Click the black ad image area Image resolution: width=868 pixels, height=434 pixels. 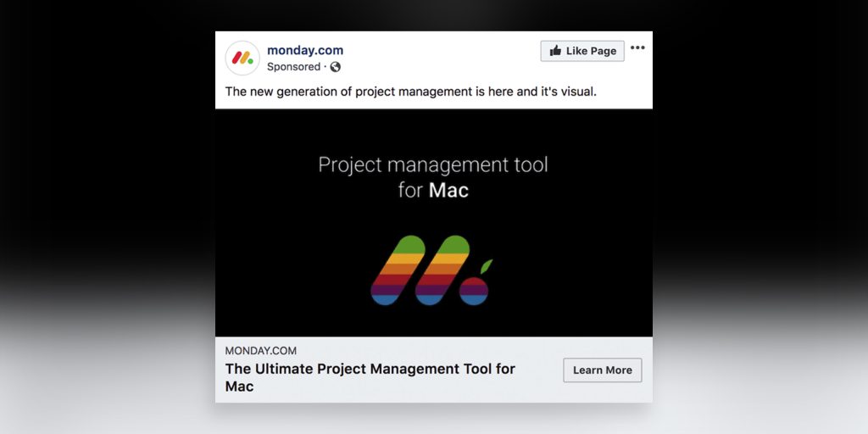point(433,223)
